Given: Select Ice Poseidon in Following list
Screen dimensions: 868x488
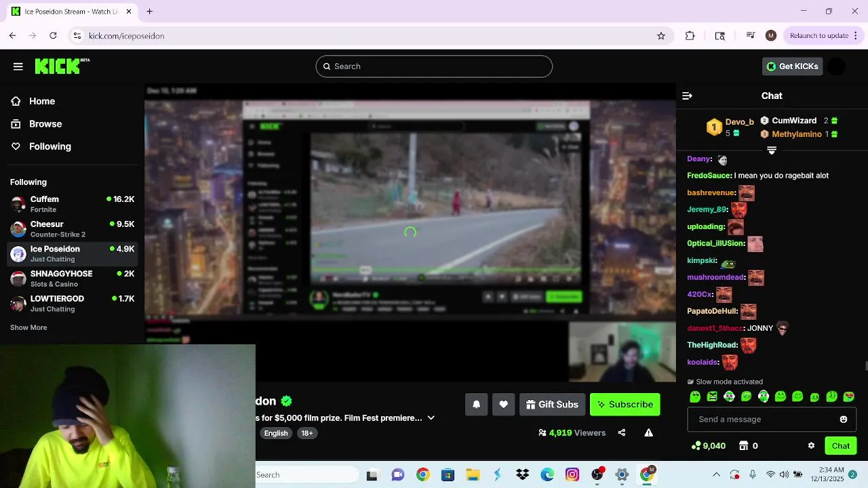Looking at the screenshot, I should click(x=72, y=254).
